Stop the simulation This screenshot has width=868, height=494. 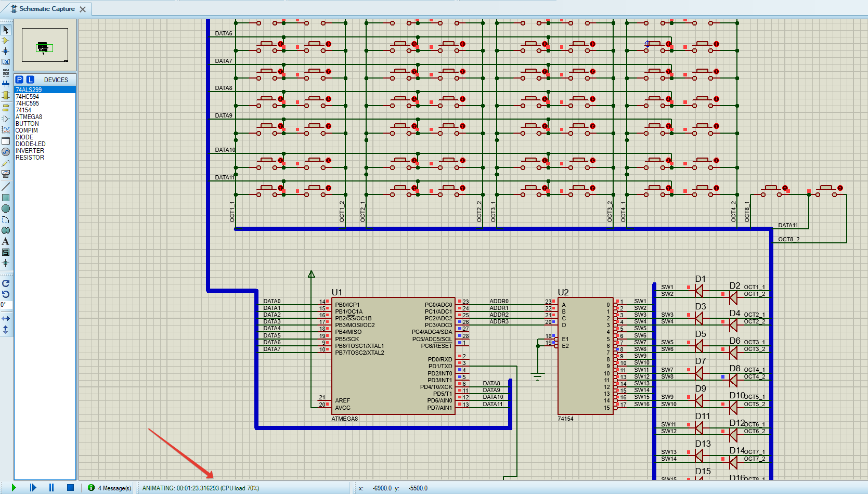tap(70, 488)
